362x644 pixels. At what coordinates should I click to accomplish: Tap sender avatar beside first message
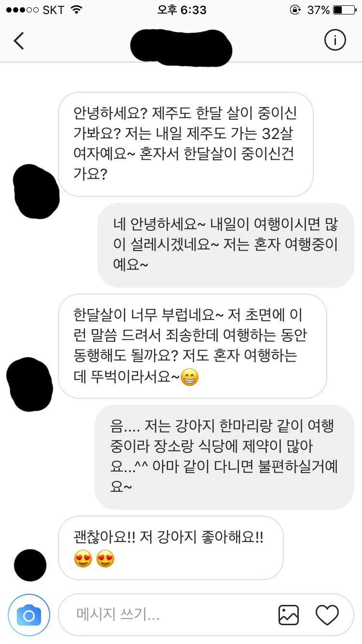point(36,192)
